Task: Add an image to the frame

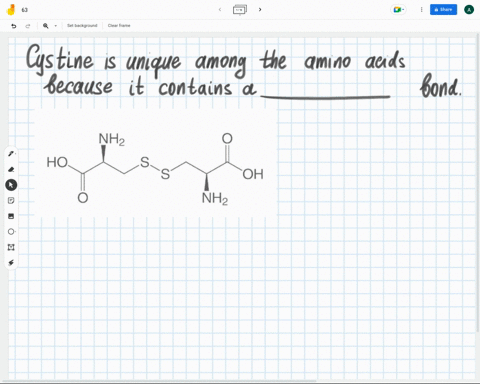Action: (11, 216)
